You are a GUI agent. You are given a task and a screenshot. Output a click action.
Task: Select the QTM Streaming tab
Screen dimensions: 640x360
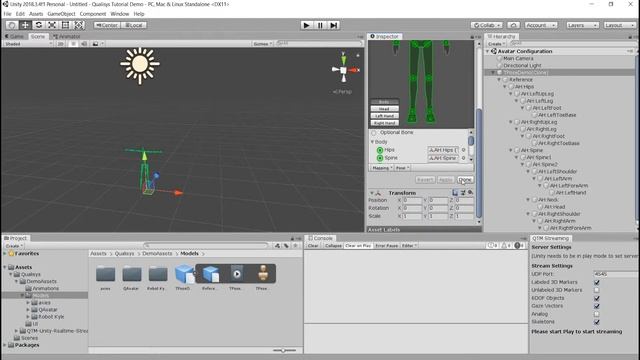(x=550, y=238)
